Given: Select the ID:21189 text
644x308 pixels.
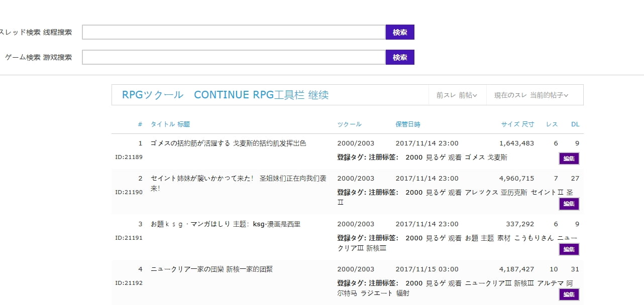Looking at the screenshot, I should click(x=129, y=157).
